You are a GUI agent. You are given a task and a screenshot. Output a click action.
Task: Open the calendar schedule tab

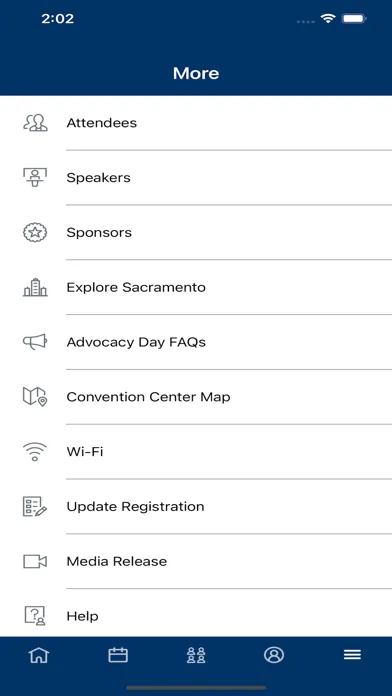pos(118,655)
